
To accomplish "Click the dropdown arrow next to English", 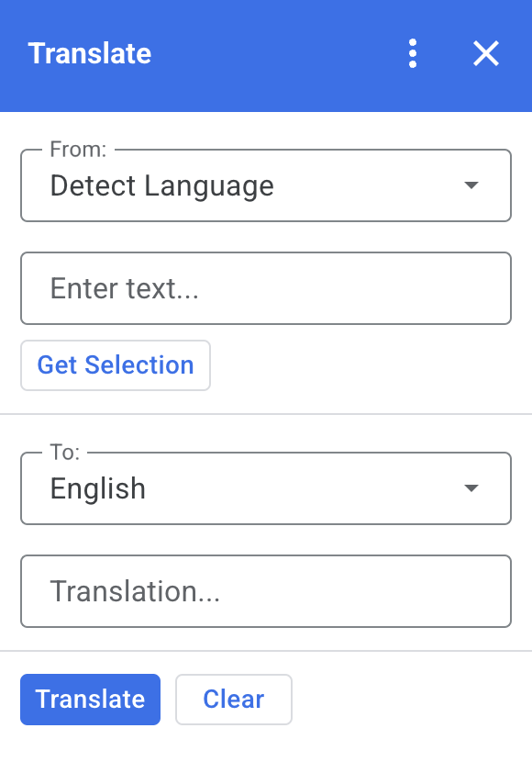I will click(x=471, y=488).
